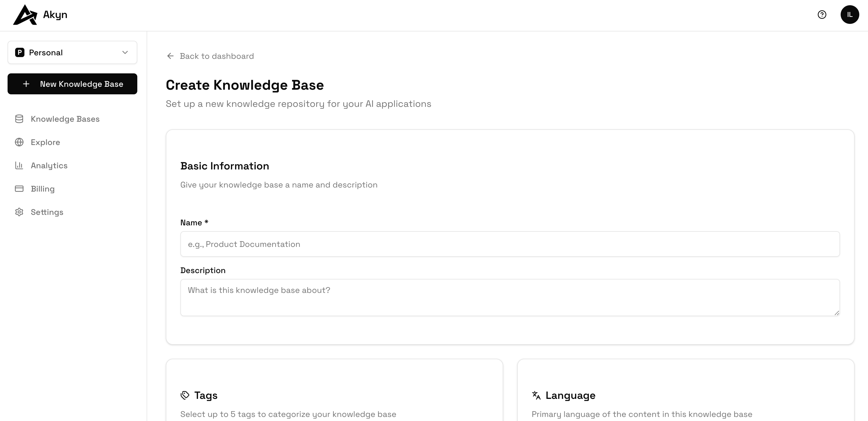This screenshot has height=421, width=868.
Task: Focus the Name input field
Action: [x=510, y=244]
